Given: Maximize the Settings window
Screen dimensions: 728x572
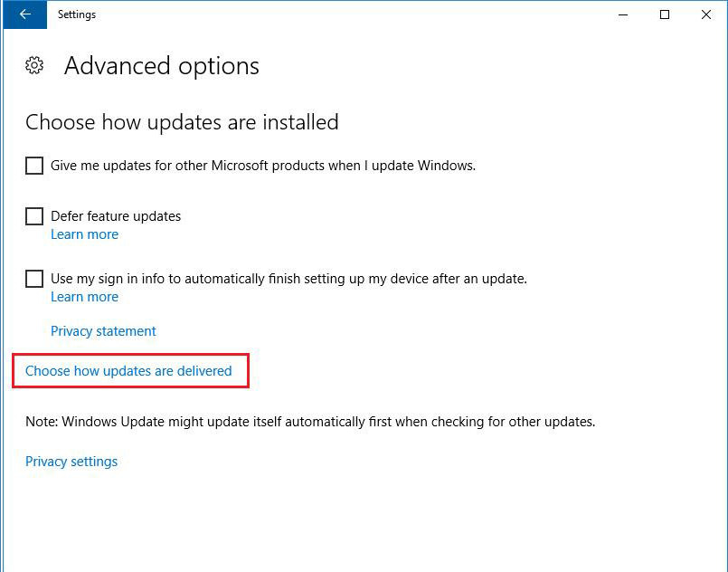Looking at the screenshot, I should [x=665, y=14].
